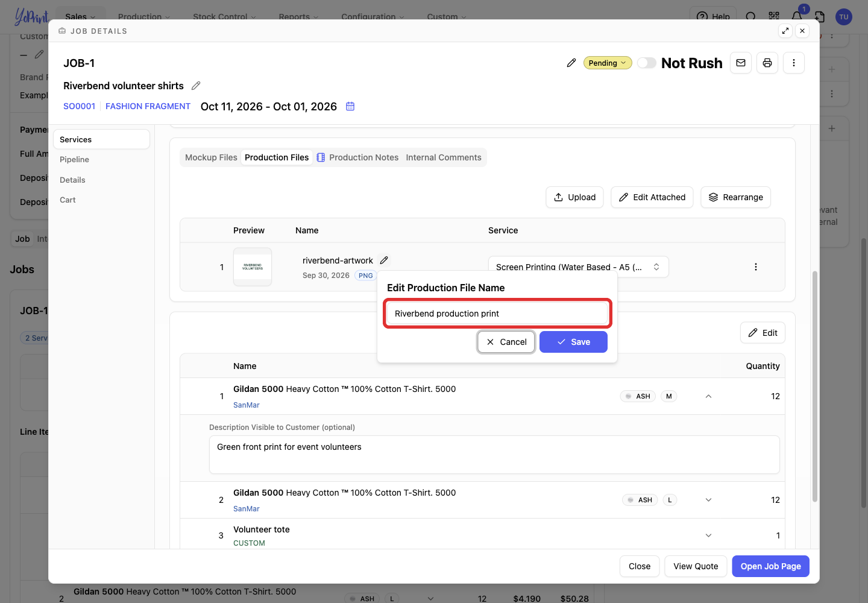Expand the Volunteer tote row

709,535
